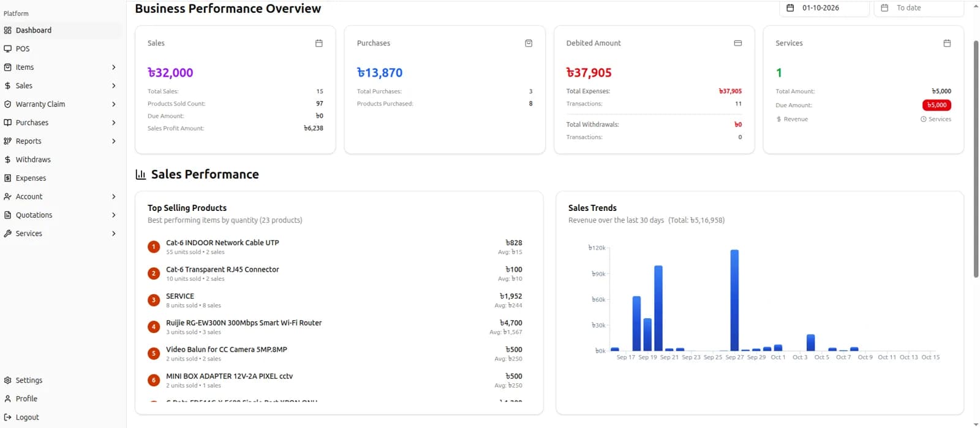Click the Quotations document icon
980x428 pixels.
pos(7,215)
